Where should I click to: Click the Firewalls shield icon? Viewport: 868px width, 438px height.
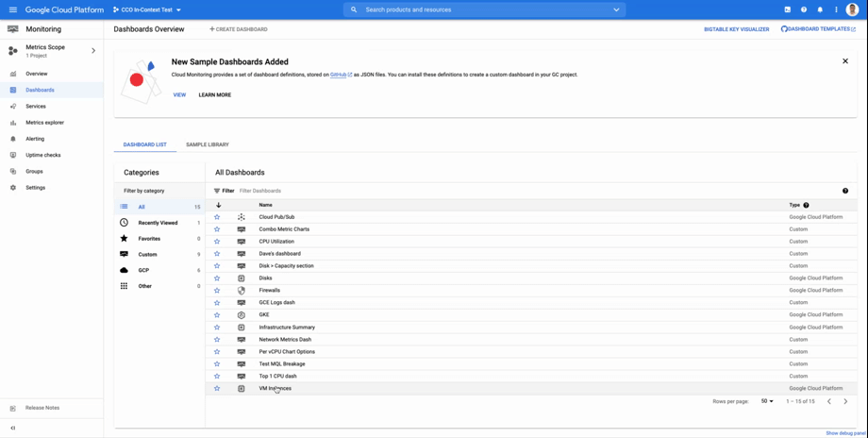(x=241, y=290)
